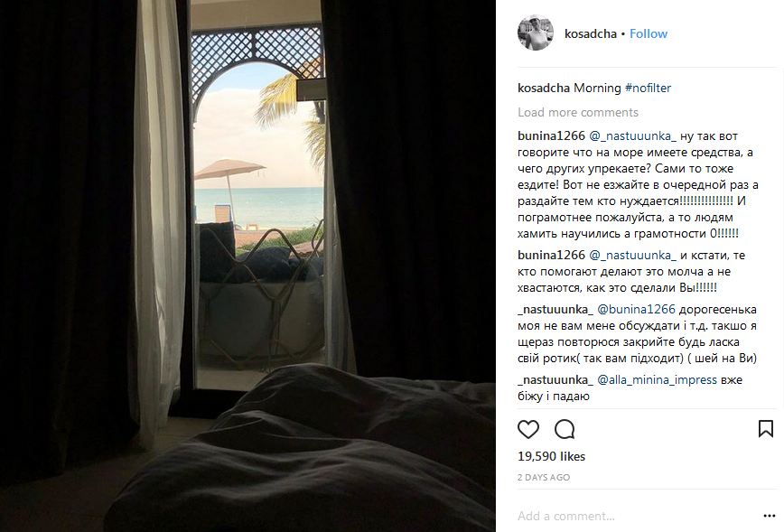Image resolution: width=784 pixels, height=532 pixels.
Task: Click the beach view photo
Action: coord(247,266)
